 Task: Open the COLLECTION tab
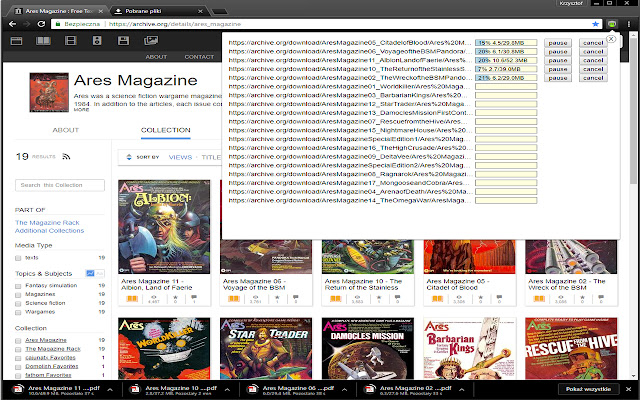tap(166, 130)
